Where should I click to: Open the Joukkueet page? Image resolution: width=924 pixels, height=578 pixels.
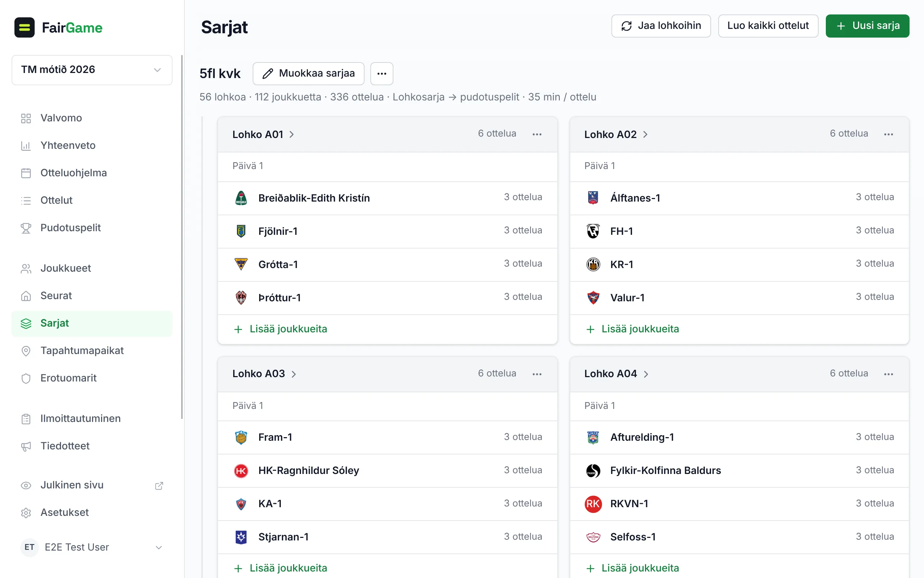92,268
